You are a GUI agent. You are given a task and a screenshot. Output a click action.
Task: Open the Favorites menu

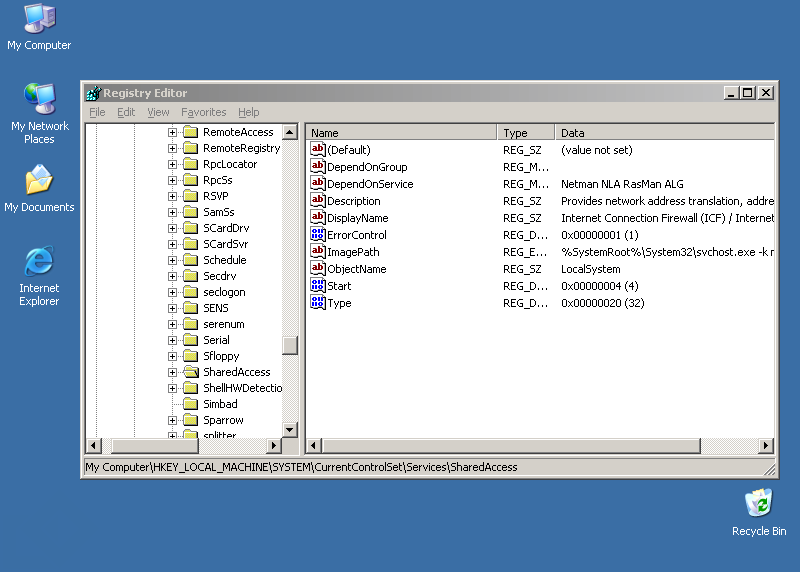(x=204, y=112)
